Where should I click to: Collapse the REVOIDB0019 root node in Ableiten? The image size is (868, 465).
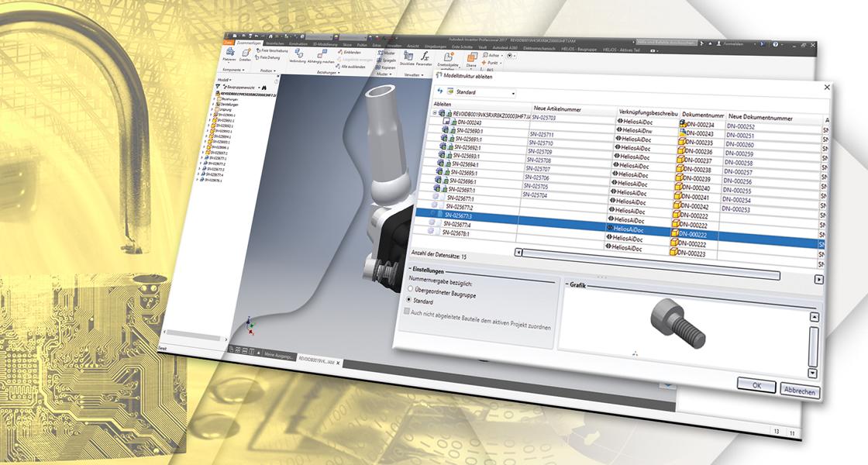pyautogui.click(x=435, y=113)
